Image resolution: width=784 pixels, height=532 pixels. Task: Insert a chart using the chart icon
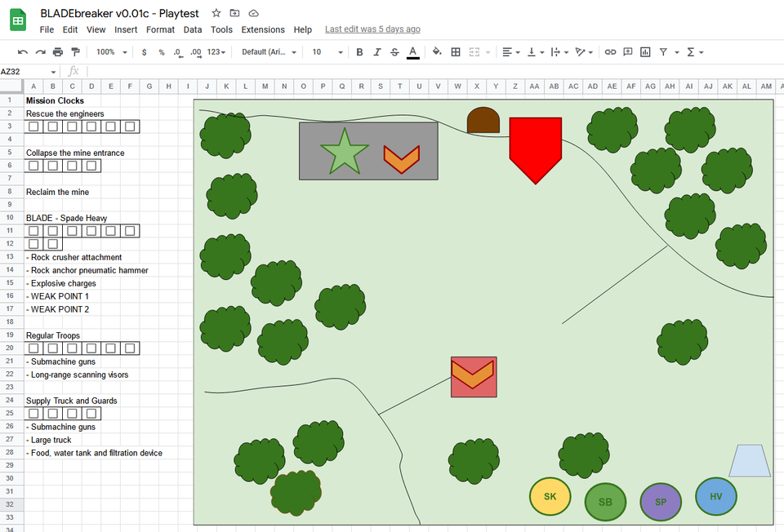tap(645, 51)
